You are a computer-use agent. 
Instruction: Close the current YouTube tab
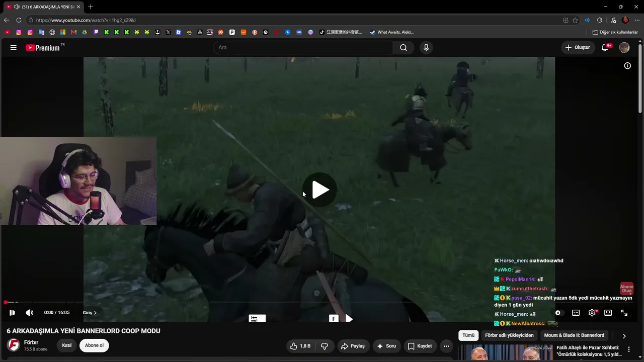[78, 7]
